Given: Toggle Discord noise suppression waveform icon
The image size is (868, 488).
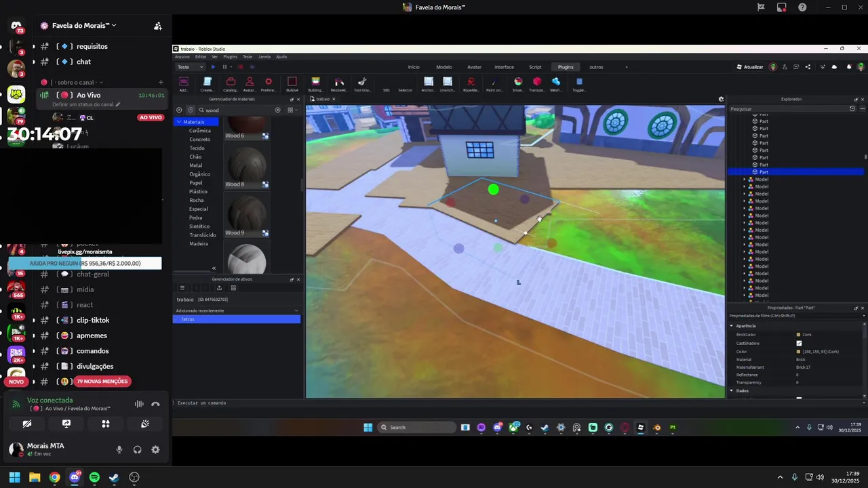Looking at the screenshot, I should point(139,404).
